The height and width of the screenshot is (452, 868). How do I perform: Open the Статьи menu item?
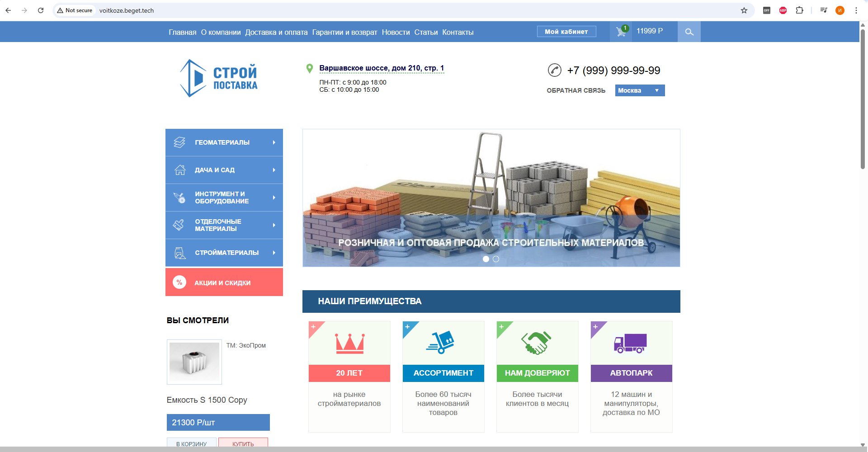(426, 32)
